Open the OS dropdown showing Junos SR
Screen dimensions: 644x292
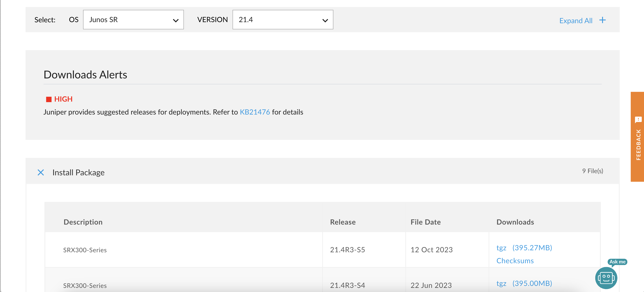[x=133, y=19]
